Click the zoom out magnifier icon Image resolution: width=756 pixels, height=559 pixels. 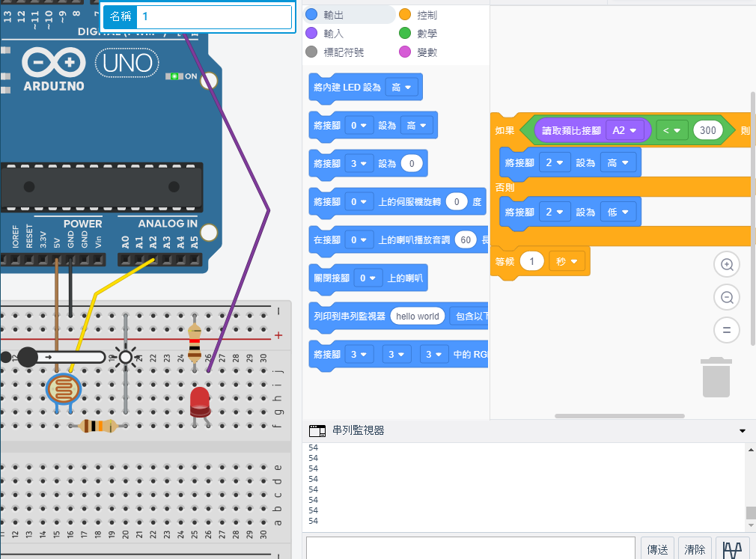(726, 297)
